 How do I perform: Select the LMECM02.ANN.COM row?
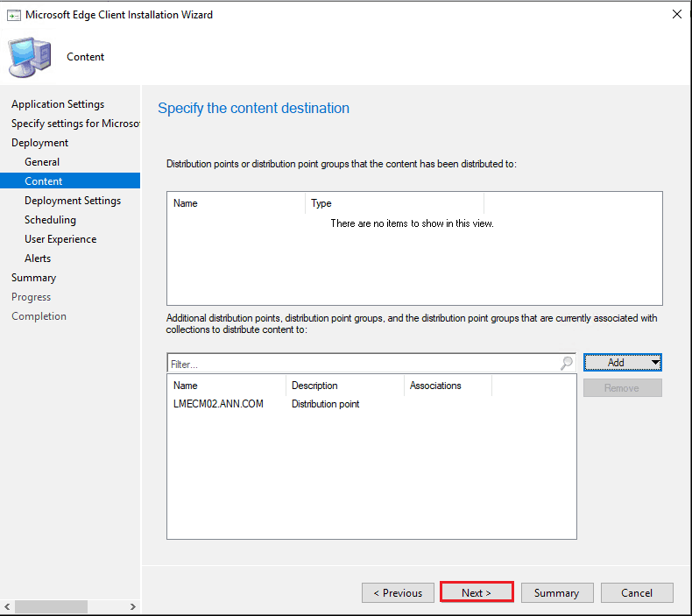point(371,404)
